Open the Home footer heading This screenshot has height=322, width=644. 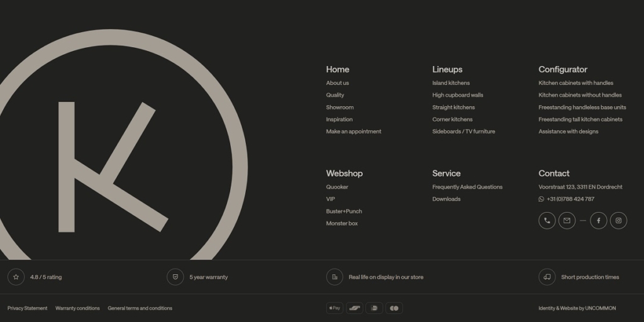pyautogui.click(x=337, y=69)
